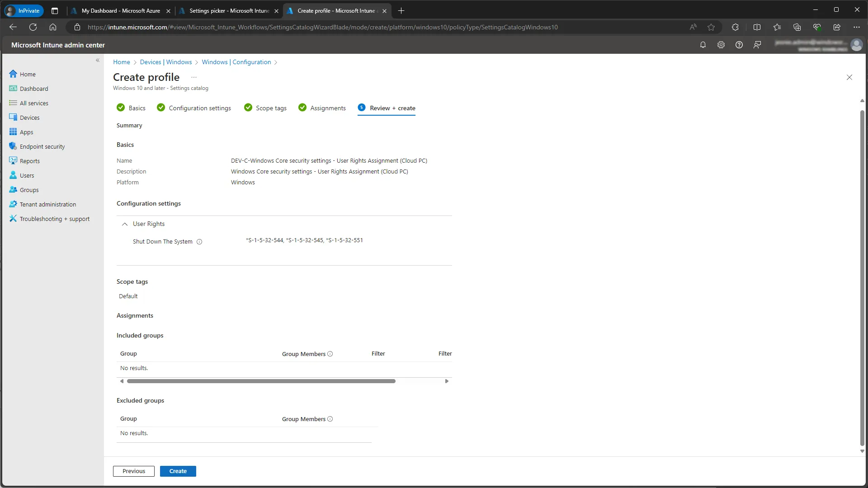The image size is (868, 488).
Task: Click the Home breadcrumb link
Action: (x=121, y=62)
